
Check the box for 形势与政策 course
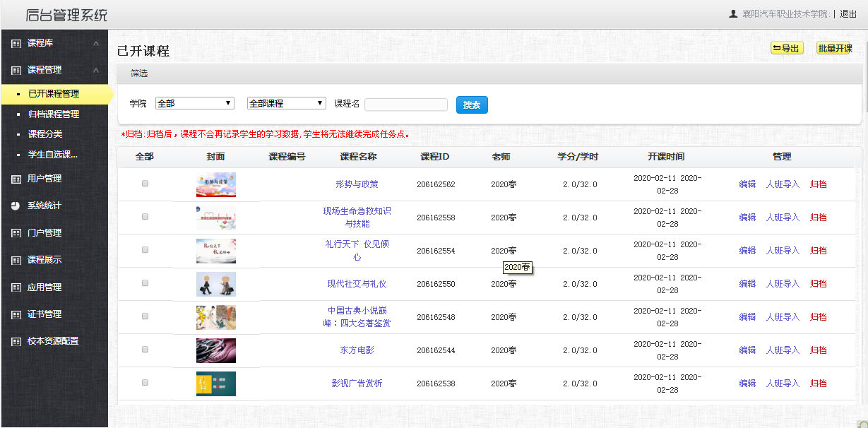pyautogui.click(x=145, y=184)
